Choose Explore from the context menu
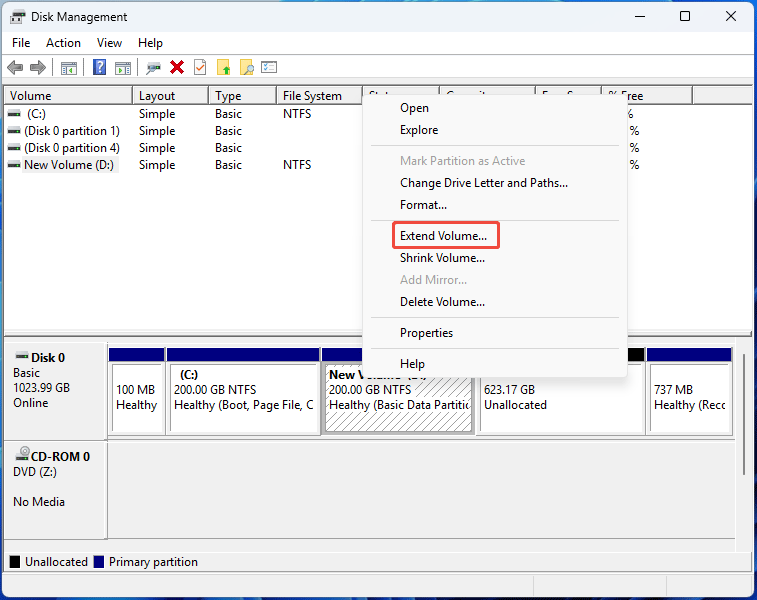This screenshot has height=600, width=757. pyautogui.click(x=495, y=130)
